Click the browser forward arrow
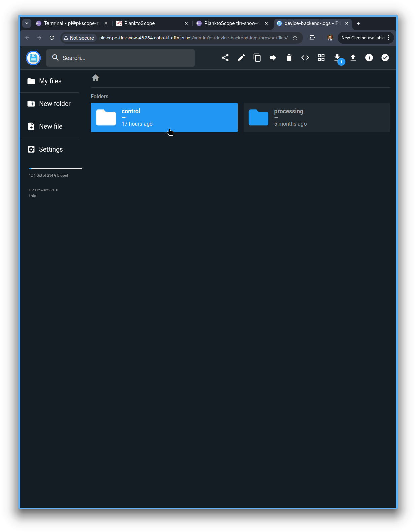416x532 pixels. pyautogui.click(x=39, y=38)
